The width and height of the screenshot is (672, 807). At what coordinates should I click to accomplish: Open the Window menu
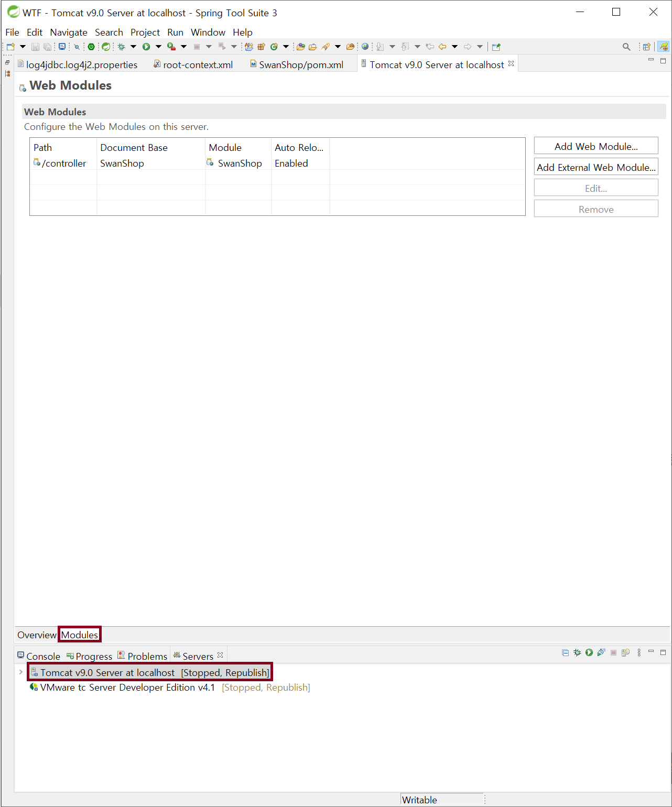pyautogui.click(x=208, y=32)
